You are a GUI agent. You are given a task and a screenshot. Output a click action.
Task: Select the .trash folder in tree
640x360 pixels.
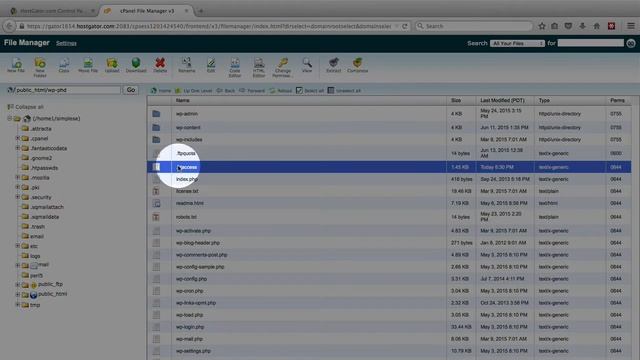(x=38, y=227)
